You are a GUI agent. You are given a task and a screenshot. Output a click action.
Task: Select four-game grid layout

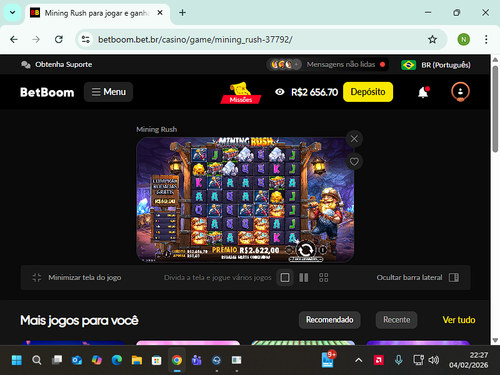(323, 277)
